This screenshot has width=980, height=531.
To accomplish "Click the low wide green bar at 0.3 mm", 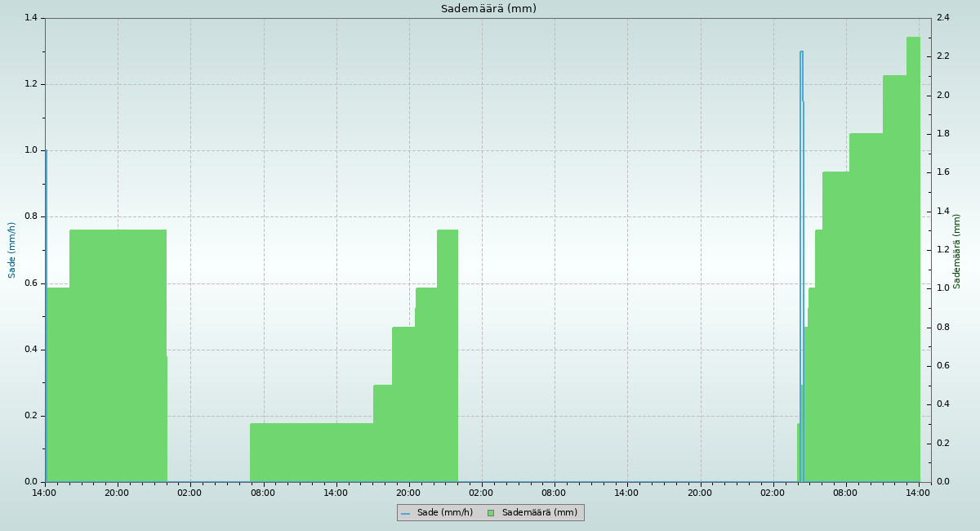I will (310, 452).
